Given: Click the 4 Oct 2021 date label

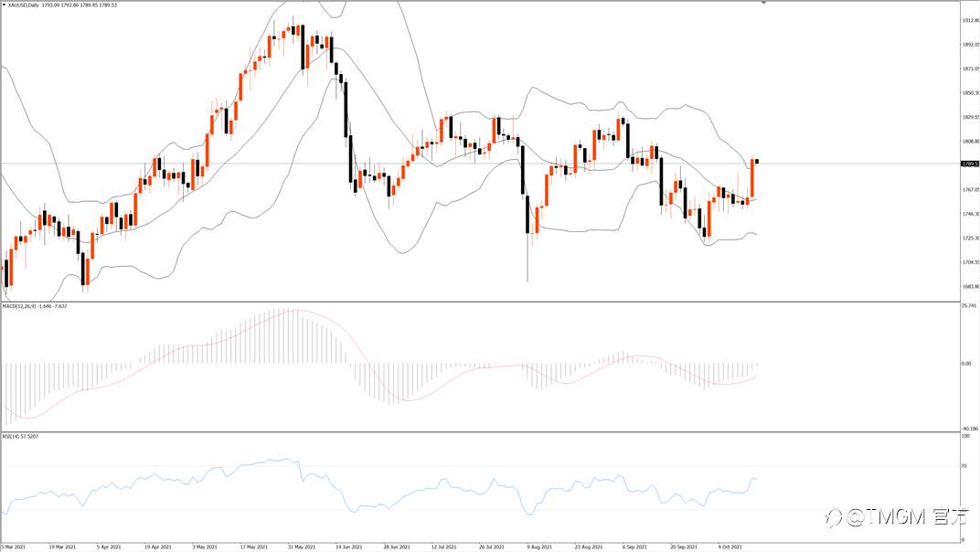Looking at the screenshot, I should click(730, 547).
